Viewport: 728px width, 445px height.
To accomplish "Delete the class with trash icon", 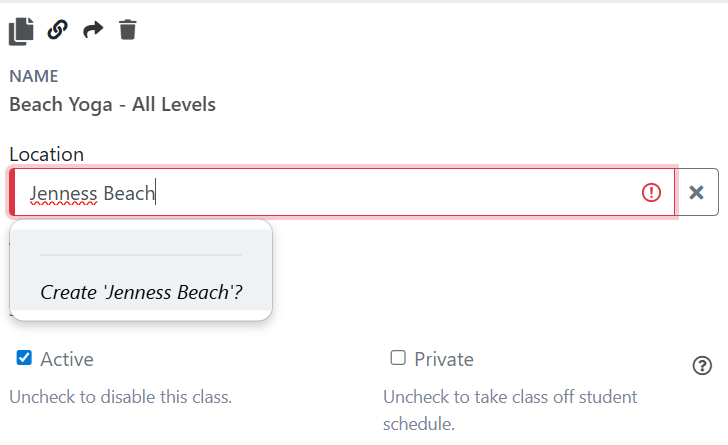I will pos(127,30).
